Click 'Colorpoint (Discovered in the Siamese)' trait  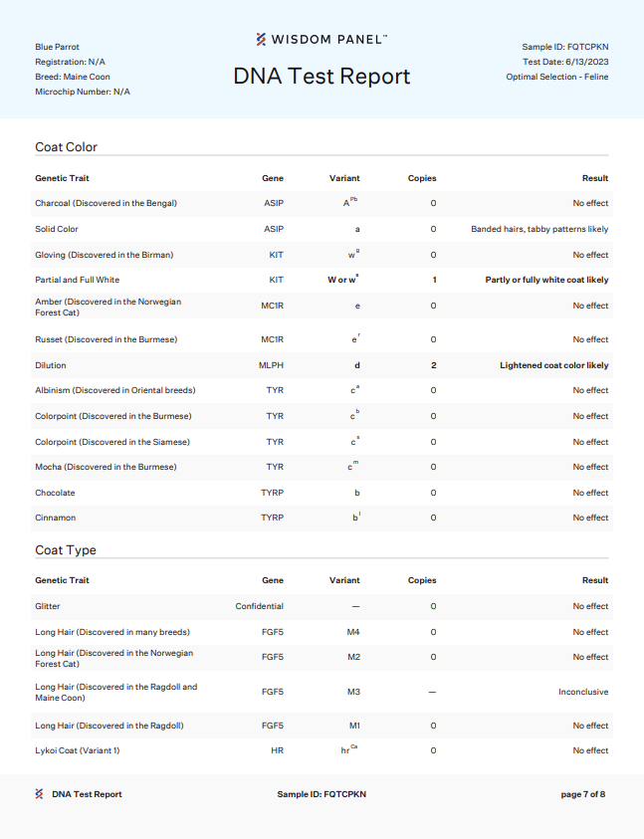[x=112, y=442]
